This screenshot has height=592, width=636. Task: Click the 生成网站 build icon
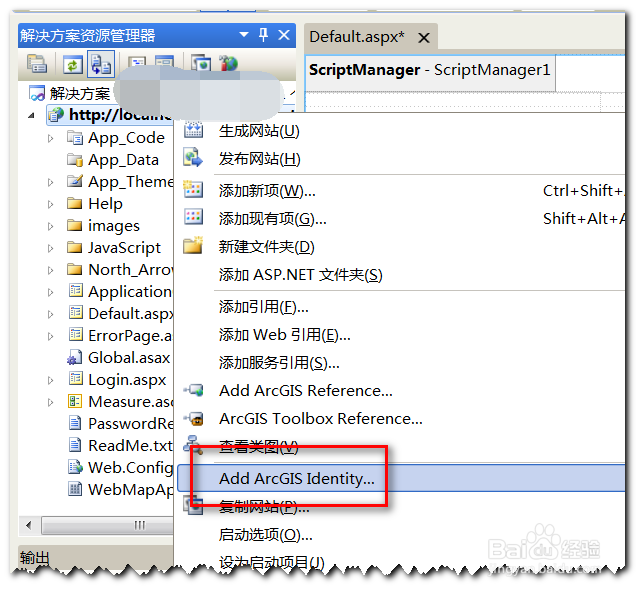click(x=193, y=129)
